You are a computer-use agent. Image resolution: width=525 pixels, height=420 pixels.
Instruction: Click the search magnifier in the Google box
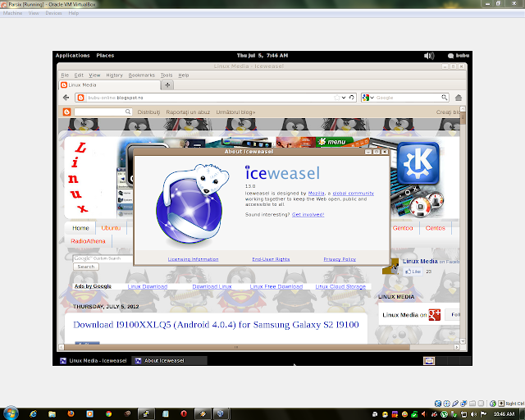point(444,98)
